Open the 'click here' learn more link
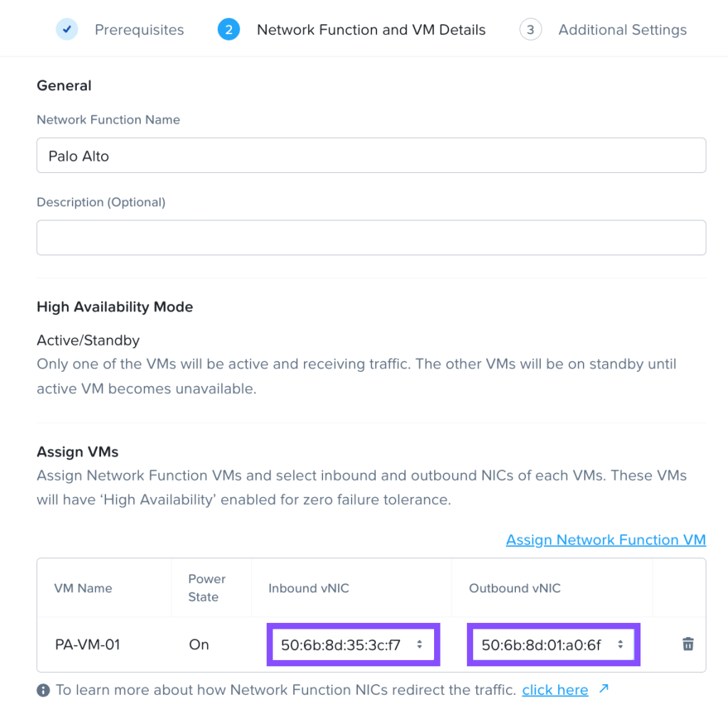The width and height of the screenshot is (728, 714). (555, 690)
